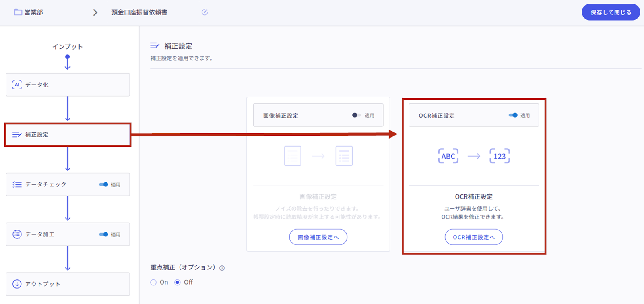The height and width of the screenshot is (304, 644).
Task: Click the OCR補正設定へ button
Action: point(474,237)
